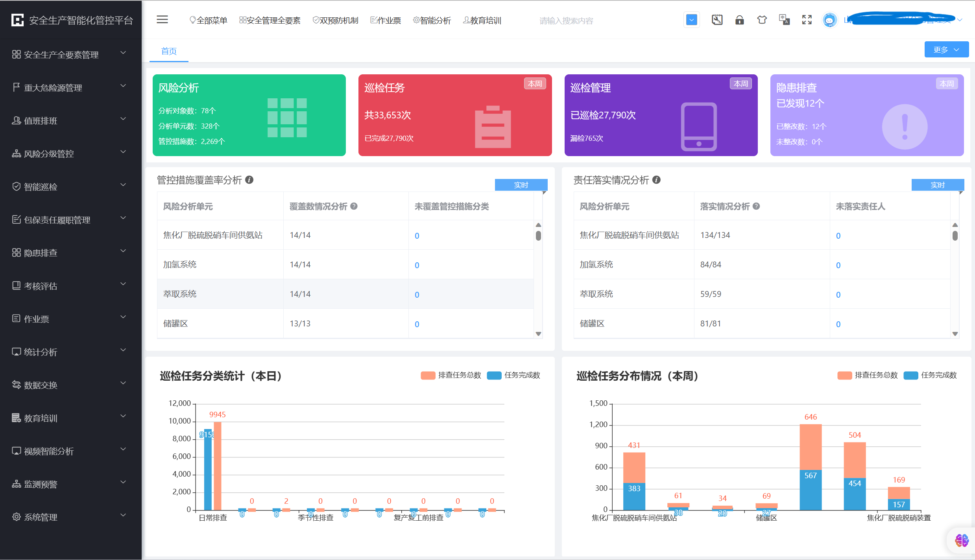Image resolution: width=975 pixels, height=560 pixels.
Task: Click info icon beside 管控措施覆盖率分析
Action: tap(249, 180)
